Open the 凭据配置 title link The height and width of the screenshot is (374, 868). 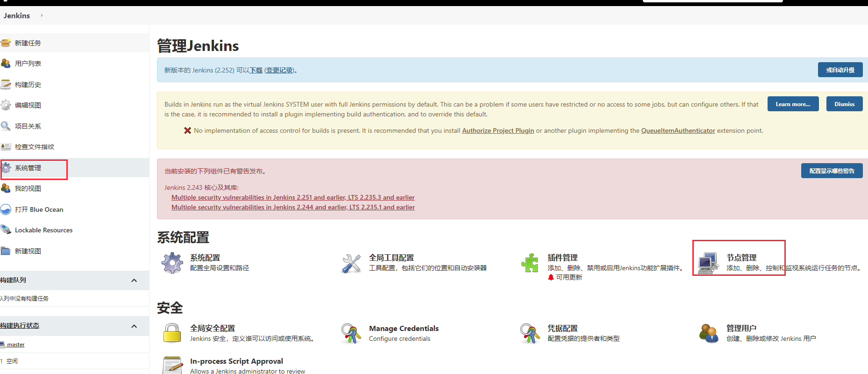[562, 328]
